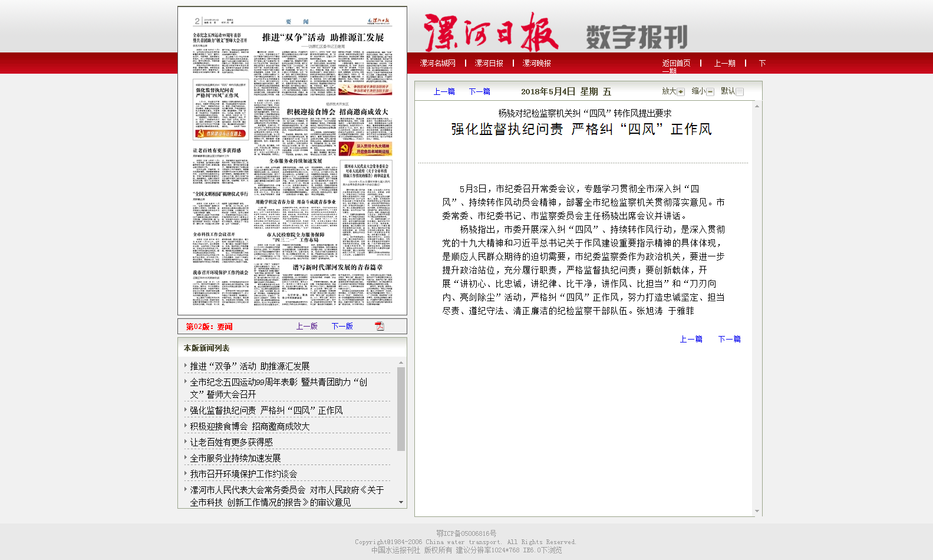Click the newspaper page thumbnail image
The width and height of the screenshot is (933, 560).
[x=292, y=161]
